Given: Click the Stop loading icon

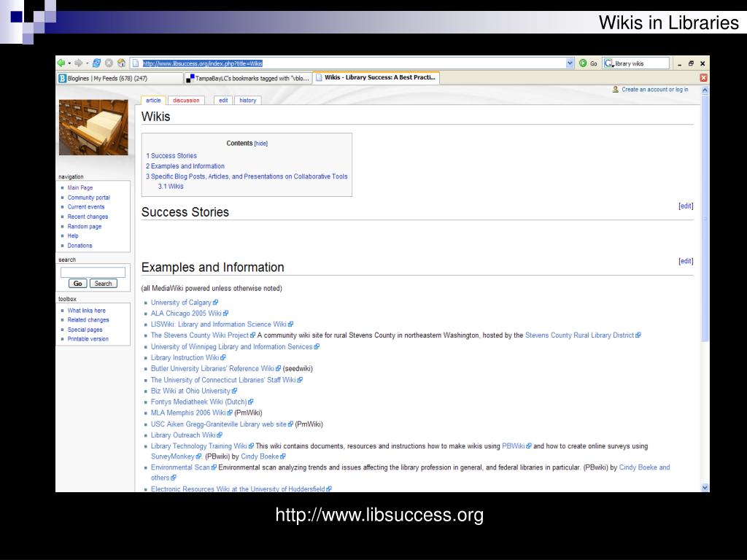Looking at the screenshot, I should [x=109, y=63].
